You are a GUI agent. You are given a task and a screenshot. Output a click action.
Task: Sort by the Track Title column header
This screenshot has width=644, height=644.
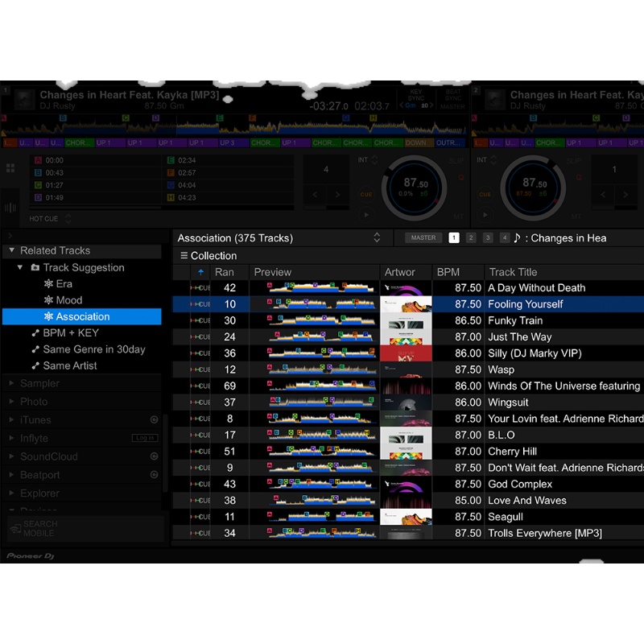(564, 272)
